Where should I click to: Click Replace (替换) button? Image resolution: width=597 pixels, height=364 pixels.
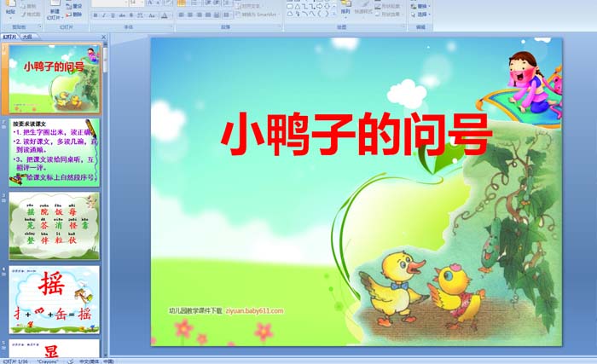(x=420, y=6)
